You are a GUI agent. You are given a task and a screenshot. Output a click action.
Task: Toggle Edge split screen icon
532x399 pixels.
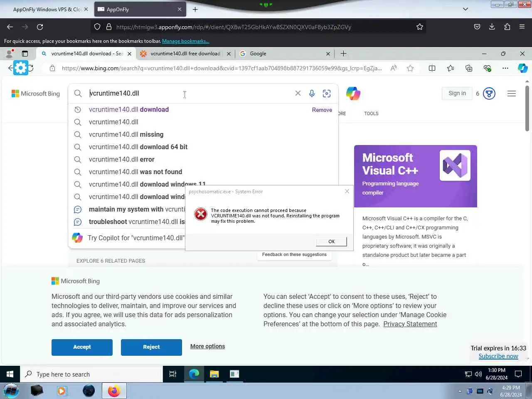[432, 68]
